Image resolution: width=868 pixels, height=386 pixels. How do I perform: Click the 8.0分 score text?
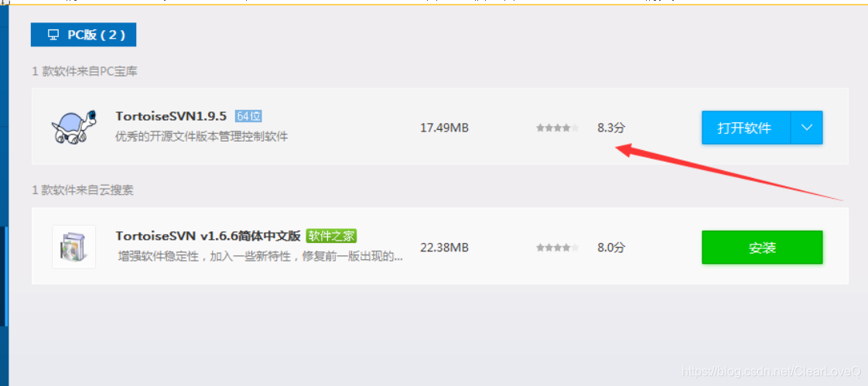[611, 248]
